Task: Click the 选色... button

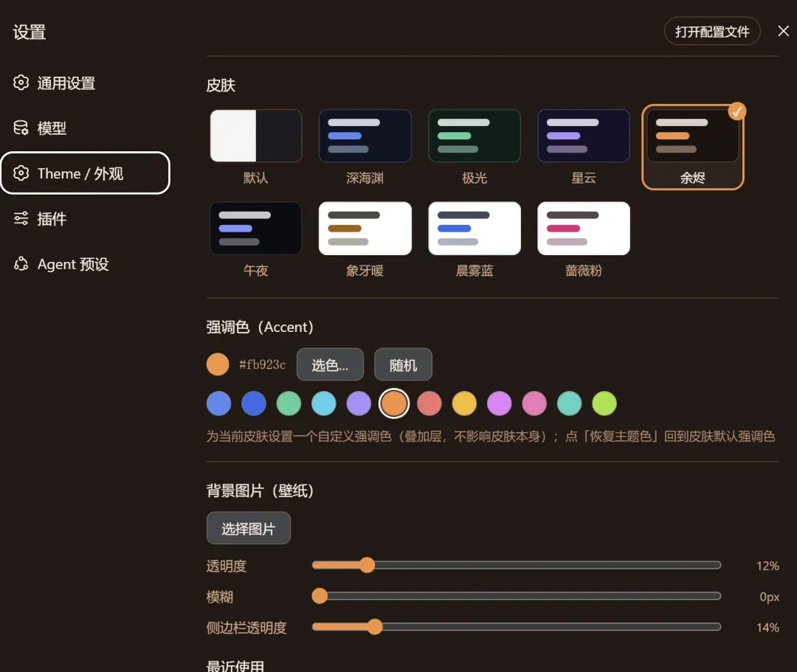Action: click(x=330, y=364)
